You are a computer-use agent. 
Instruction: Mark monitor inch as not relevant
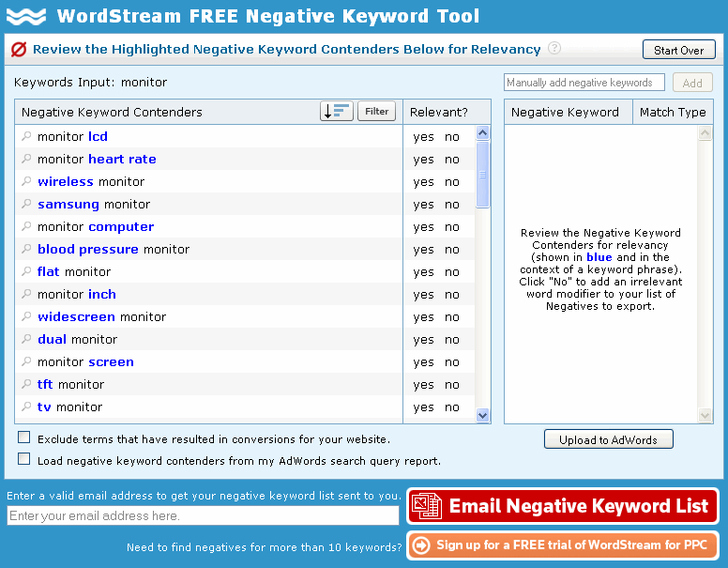tap(452, 295)
